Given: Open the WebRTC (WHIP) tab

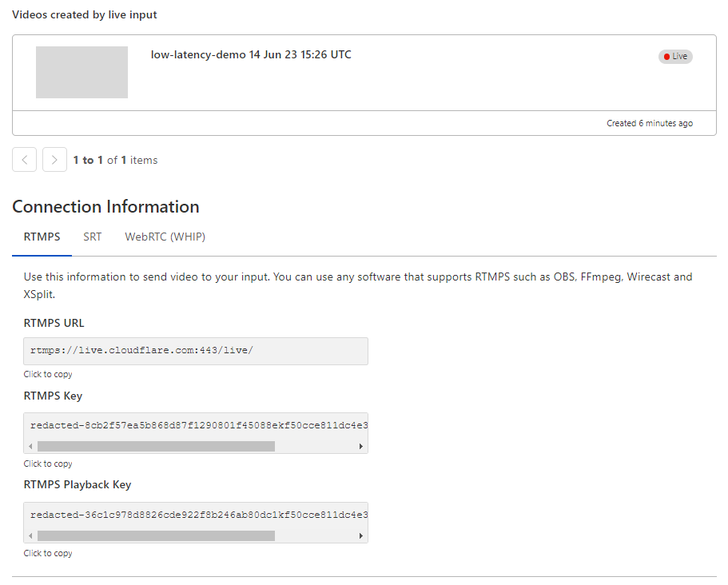Looking at the screenshot, I should (165, 237).
